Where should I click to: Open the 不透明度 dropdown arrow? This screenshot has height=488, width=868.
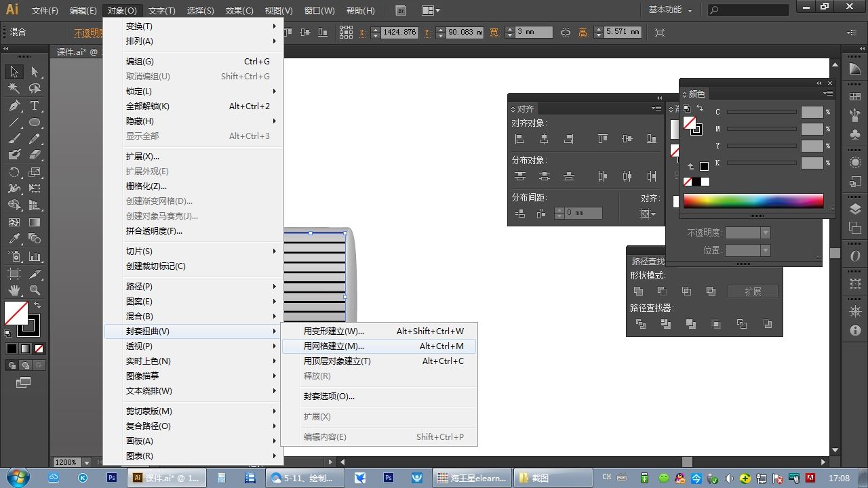(x=766, y=232)
